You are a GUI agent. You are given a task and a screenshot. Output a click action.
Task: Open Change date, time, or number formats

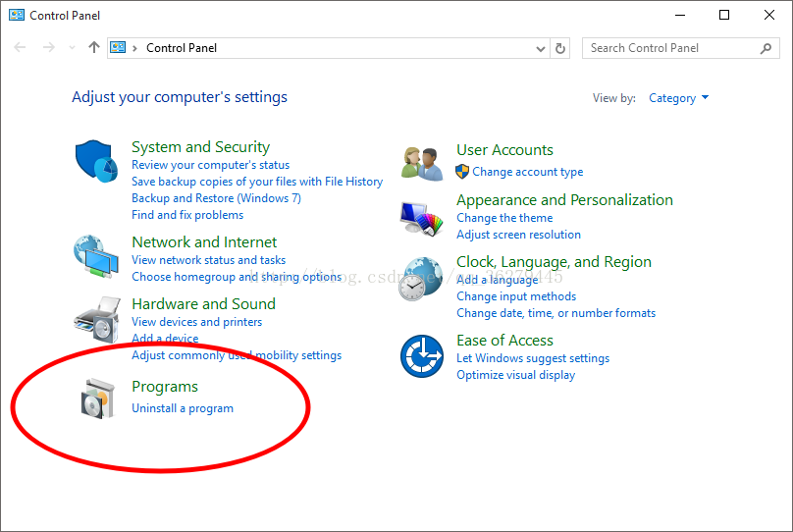click(555, 313)
